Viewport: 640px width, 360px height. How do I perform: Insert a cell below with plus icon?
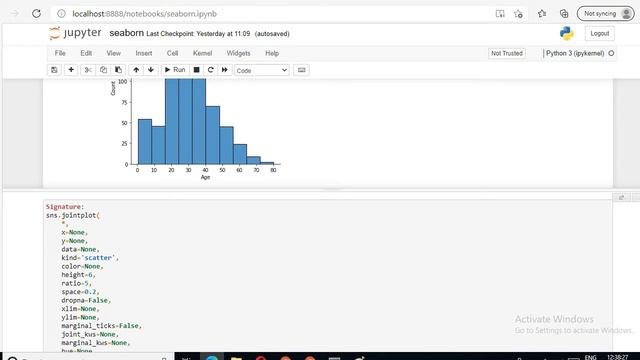tap(71, 70)
